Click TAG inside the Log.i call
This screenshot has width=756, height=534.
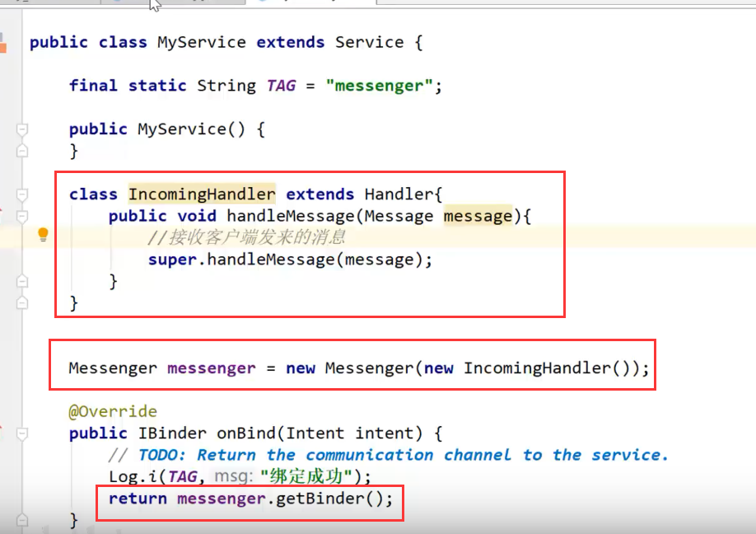183,476
